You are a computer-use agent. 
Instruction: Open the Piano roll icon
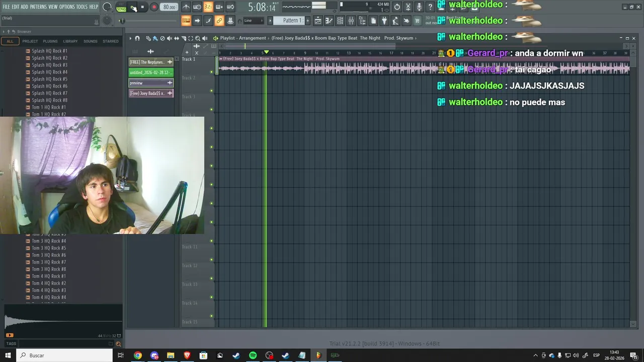tap(329, 21)
